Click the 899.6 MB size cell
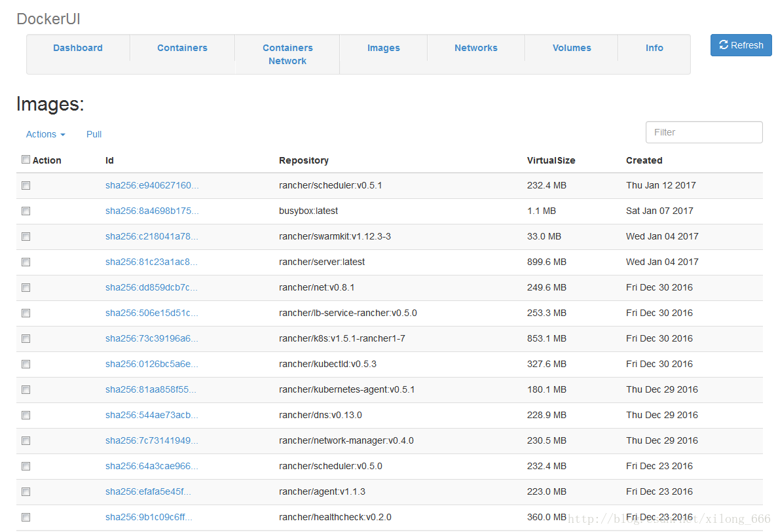Screen dimensions: 778x532 (x=547, y=262)
